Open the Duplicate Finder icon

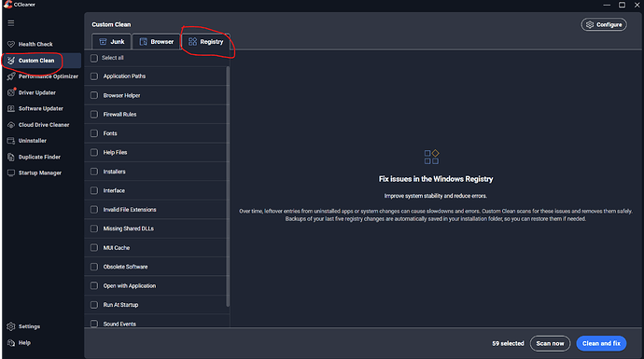[x=11, y=157]
